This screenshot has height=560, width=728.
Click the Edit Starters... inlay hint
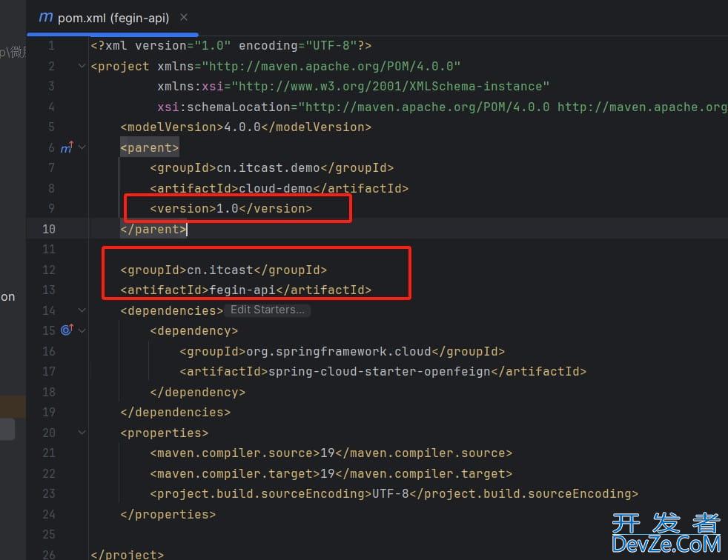267,310
